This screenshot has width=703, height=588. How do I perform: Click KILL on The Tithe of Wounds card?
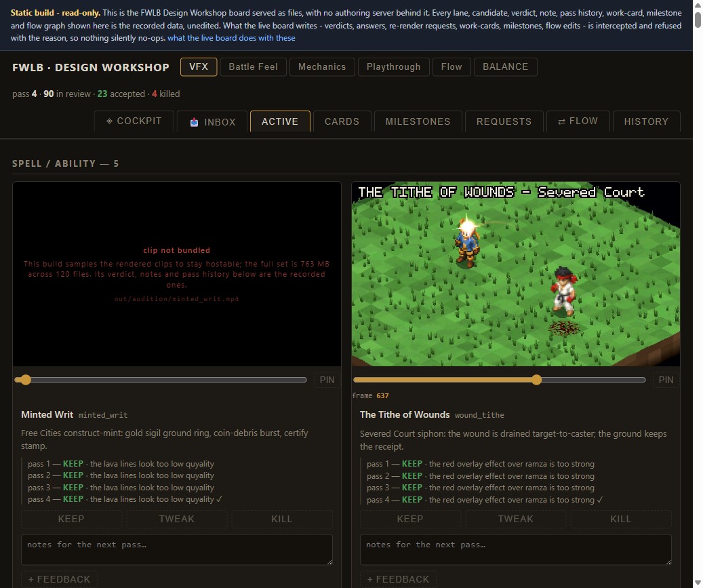(620, 519)
